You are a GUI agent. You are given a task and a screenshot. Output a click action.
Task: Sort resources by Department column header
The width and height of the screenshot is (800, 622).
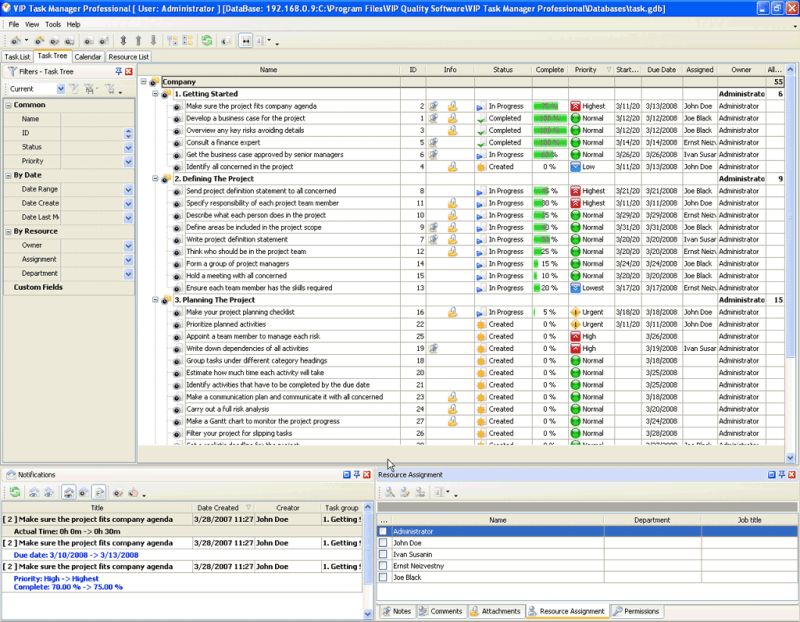[x=652, y=520]
